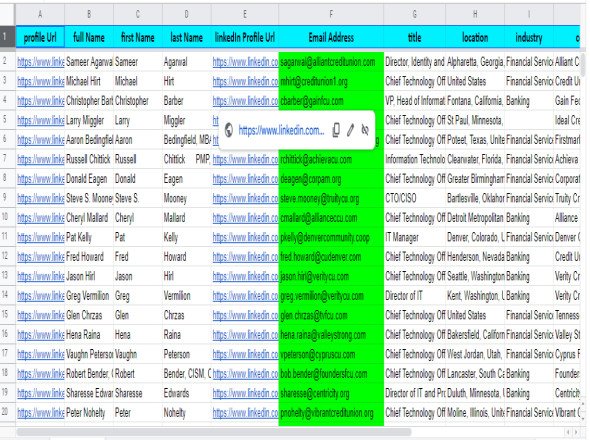Select first name cell 'Steve S.'
This screenshot has width=590, height=440.
(x=138, y=198)
